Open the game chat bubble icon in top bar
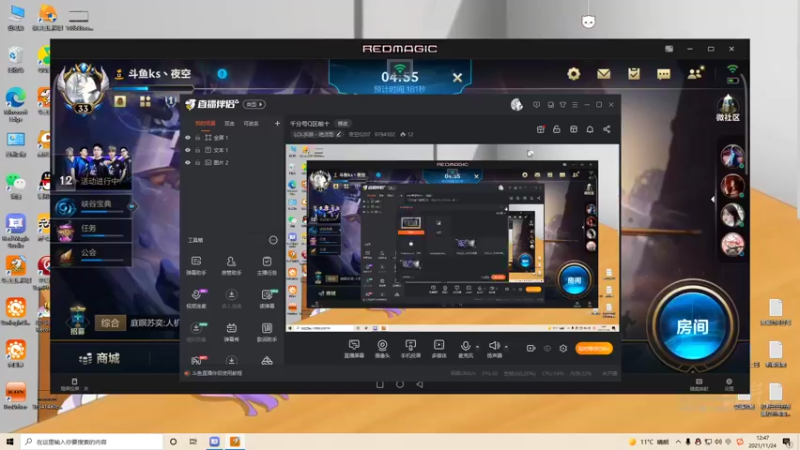 pyautogui.click(x=663, y=74)
